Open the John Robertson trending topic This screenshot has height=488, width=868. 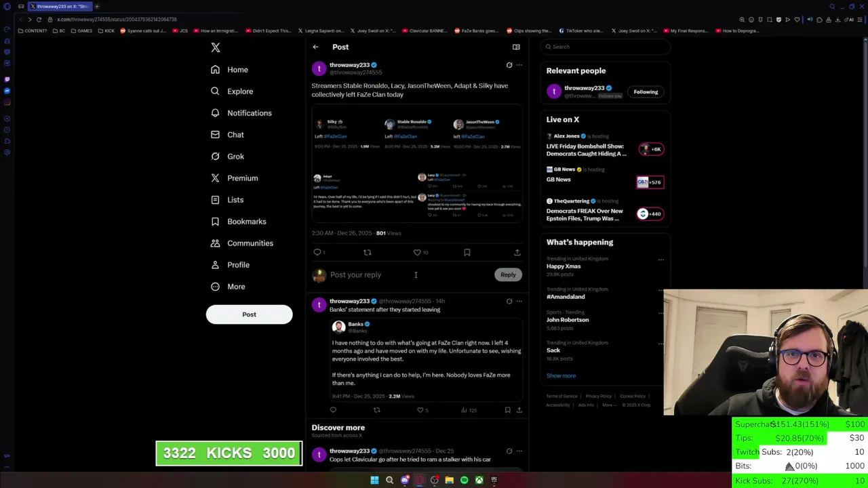tap(568, 320)
